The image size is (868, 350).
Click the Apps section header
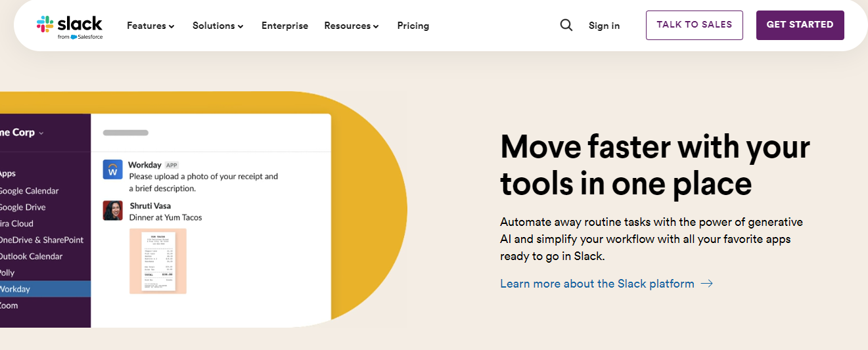point(8,173)
